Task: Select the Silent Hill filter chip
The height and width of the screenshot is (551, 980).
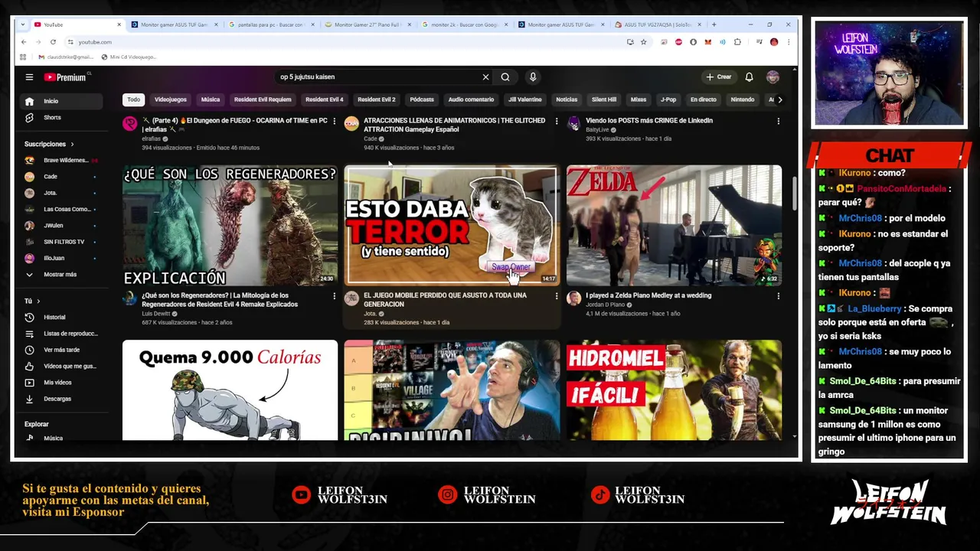Action: (x=604, y=99)
